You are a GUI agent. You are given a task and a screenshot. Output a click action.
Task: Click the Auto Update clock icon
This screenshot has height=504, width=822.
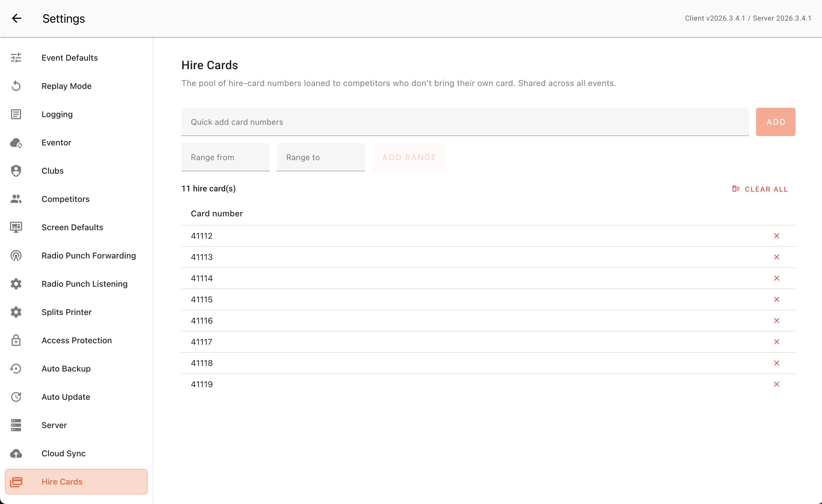[16, 397]
